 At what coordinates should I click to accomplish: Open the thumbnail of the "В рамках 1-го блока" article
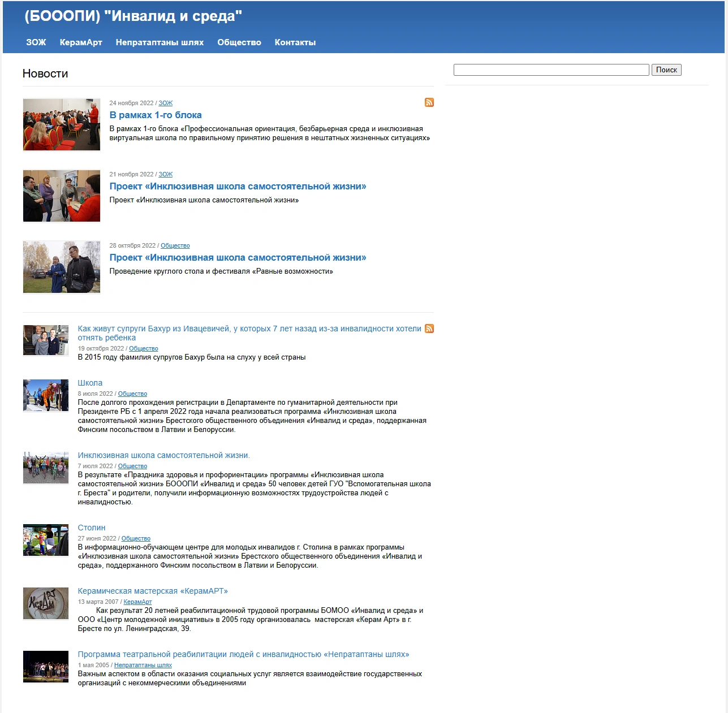click(62, 124)
